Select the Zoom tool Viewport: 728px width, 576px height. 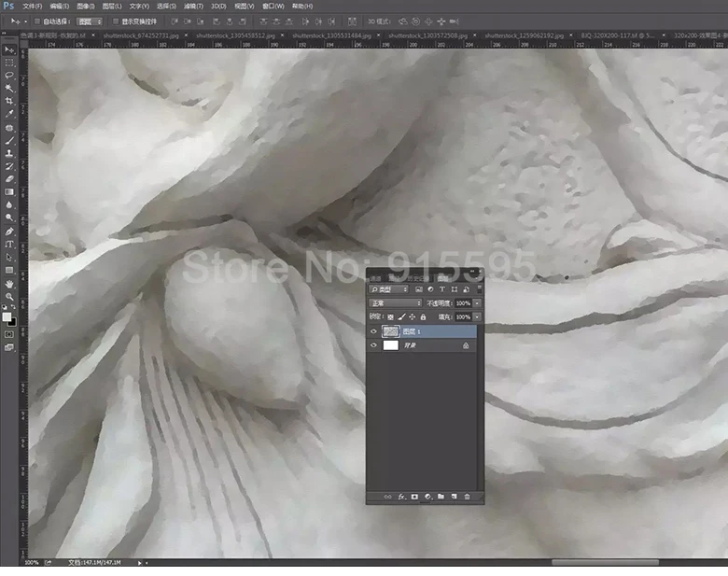click(x=9, y=297)
